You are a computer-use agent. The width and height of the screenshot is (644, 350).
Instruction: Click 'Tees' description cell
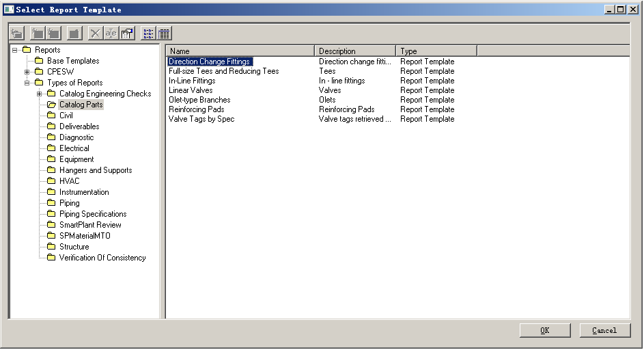pyautogui.click(x=327, y=71)
